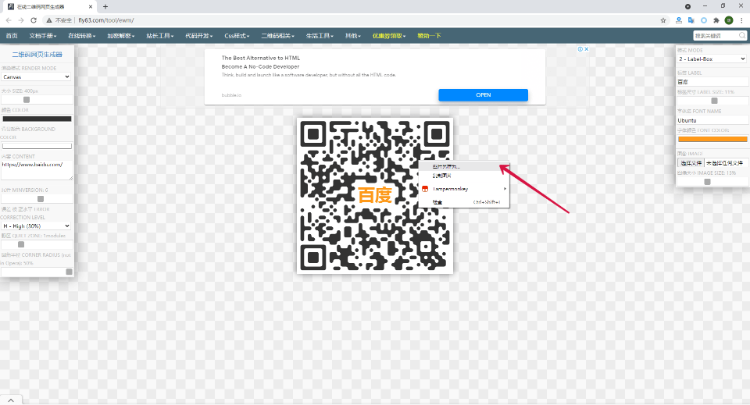Open the orange FONT COLOR swatch
The image size is (750, 405).
[x=712, y=139]
